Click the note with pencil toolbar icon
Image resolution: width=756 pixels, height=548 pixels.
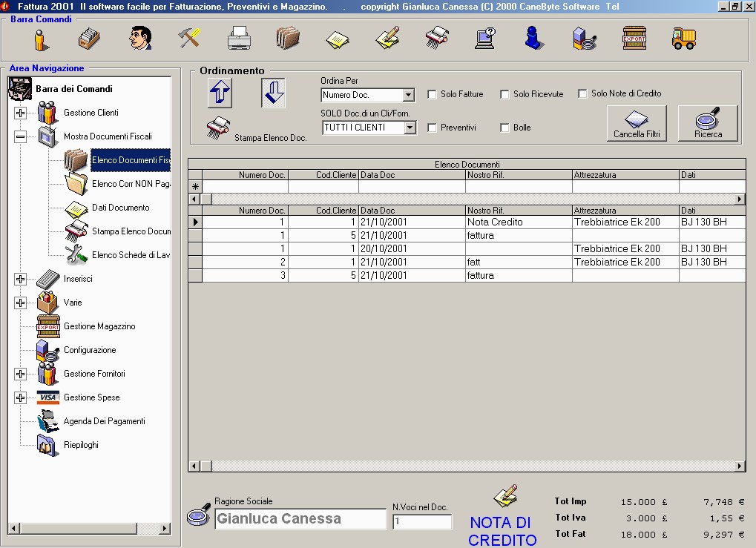coord(387,38)
